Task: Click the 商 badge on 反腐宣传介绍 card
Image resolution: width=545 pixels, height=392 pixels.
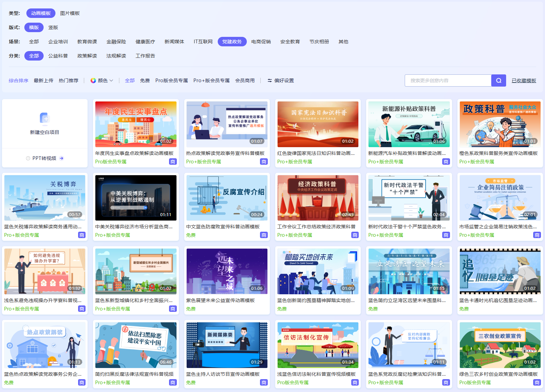Action: point(264,235)
